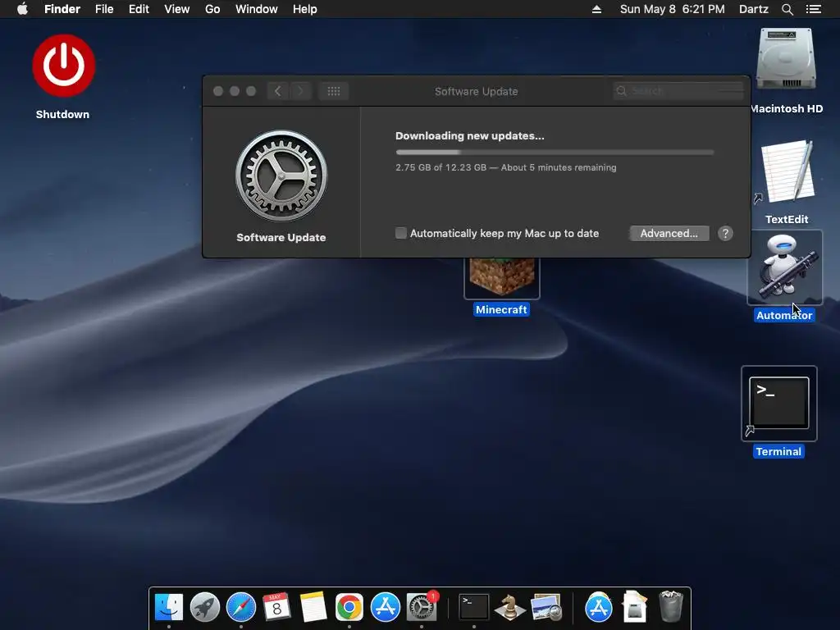Screen dimensions: 840x630
Task: Open the Go menu
Action: (x=212, y=9)
